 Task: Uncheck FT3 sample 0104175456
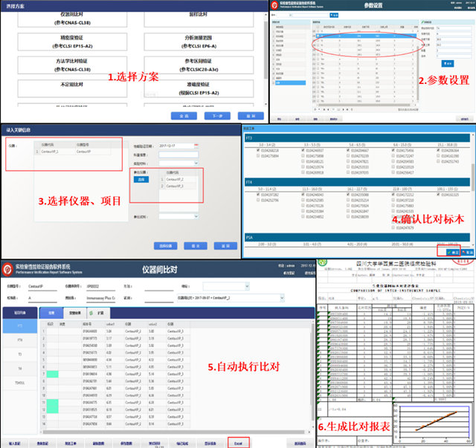click(x=393, y=150)
